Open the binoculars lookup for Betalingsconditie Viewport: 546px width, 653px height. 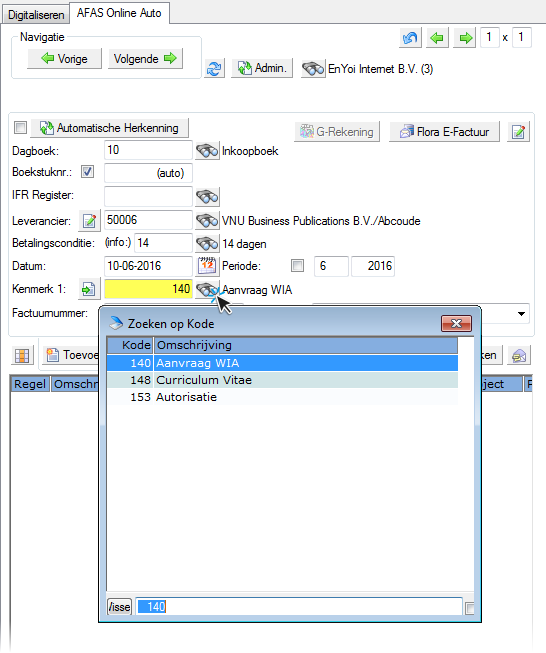pyautogui.click(x=207, y=243)
